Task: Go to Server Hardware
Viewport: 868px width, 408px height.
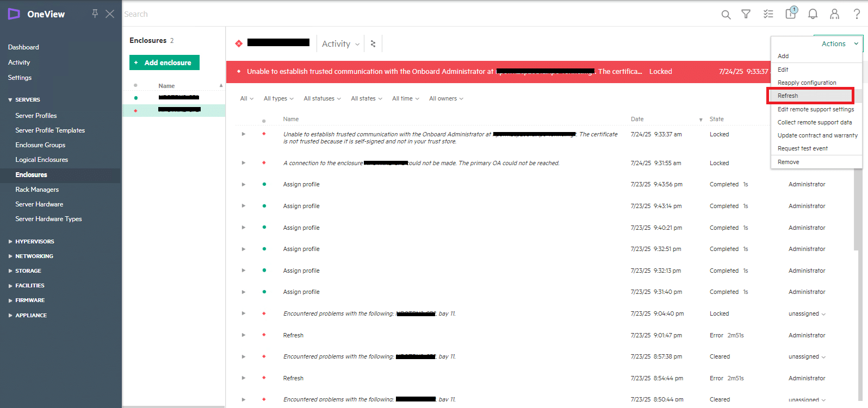Action: [39, 204]
